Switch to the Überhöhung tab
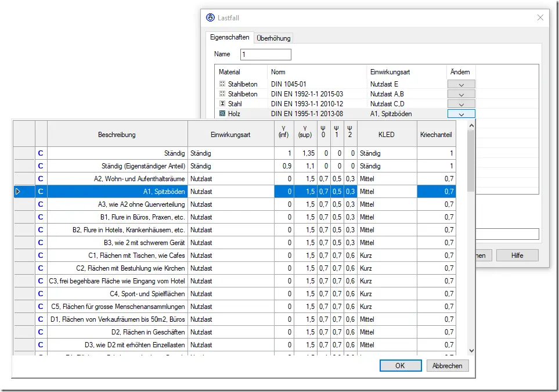559x392 pixels. [273, 38]
